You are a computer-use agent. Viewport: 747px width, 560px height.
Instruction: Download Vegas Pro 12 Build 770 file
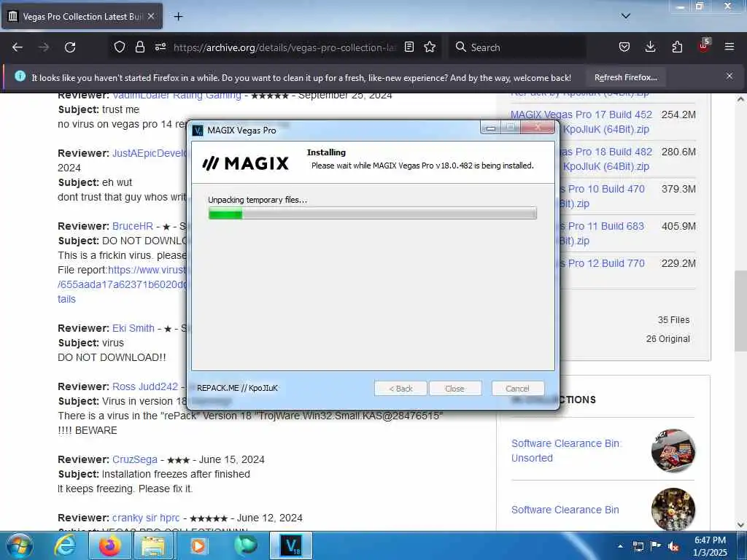[602, 263]
